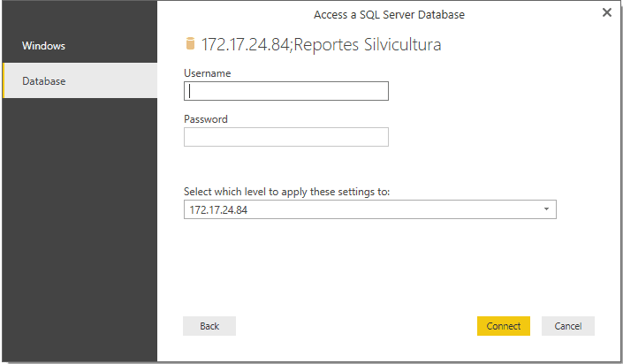Viewport: 623px width, 364px height.
Task: Expand the level dropdown using its arrow
Action: coord(546,209)
